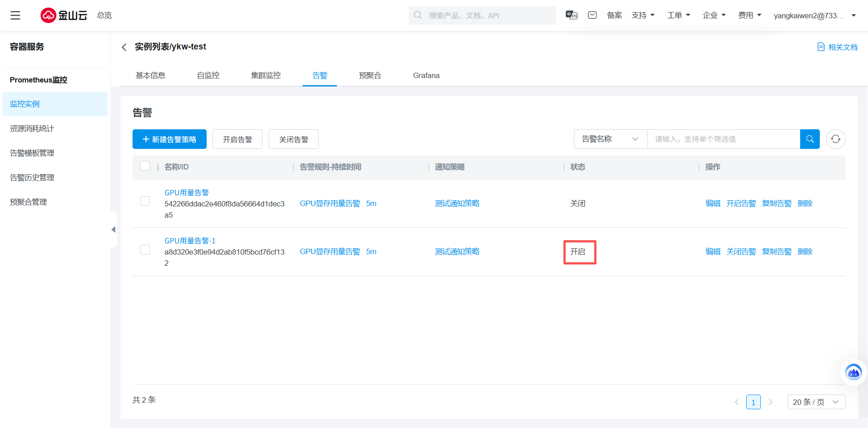Image resolution: width=868 pixels, height=428 pixels.
Task: Open the hamburger navigation menu
Action: pyautogui.click(x=16, y=16)
